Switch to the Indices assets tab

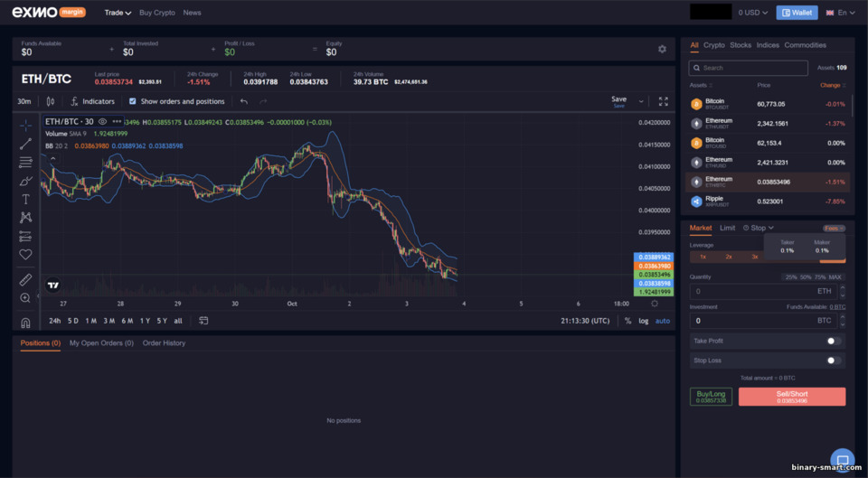pyautogui.click(x=768, y=45)
